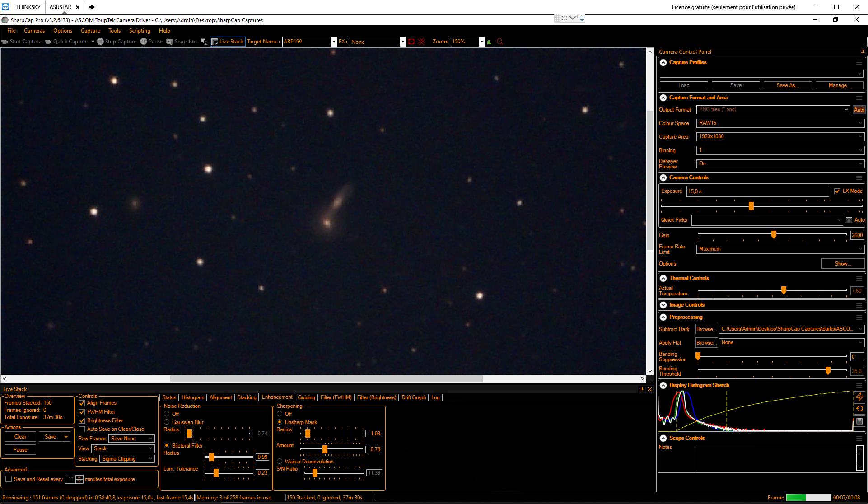This screenshot has width=868, height=504.
Task: Select Gaussian Blur noise reduction
Action: coord(167,422)
